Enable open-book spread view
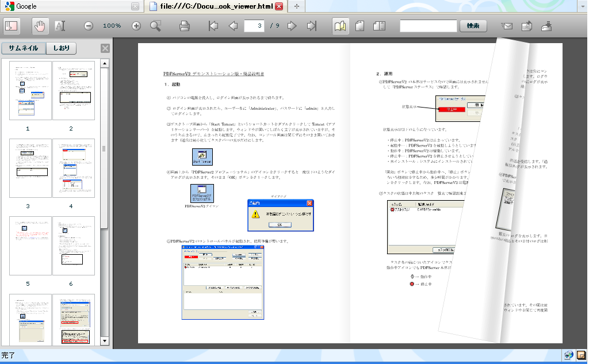 coord(341,26)
